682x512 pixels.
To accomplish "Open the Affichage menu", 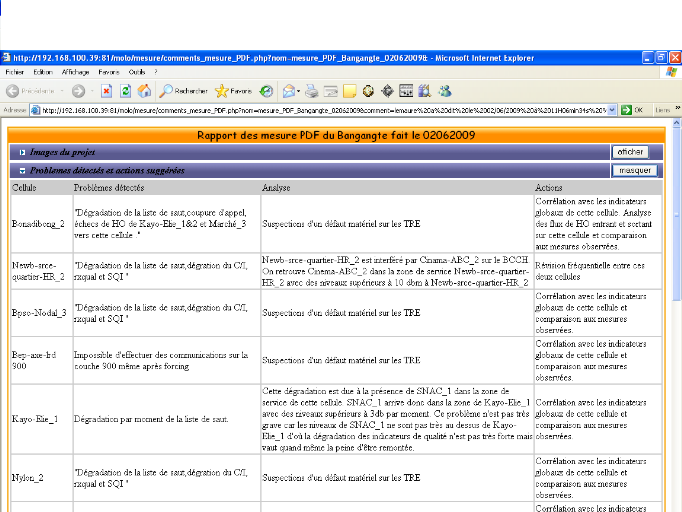I will (75, 72).
